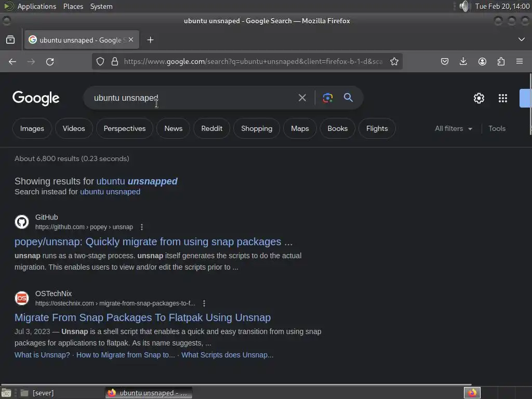
Task: Search by image with Google Lens
Action: point(327,98)
